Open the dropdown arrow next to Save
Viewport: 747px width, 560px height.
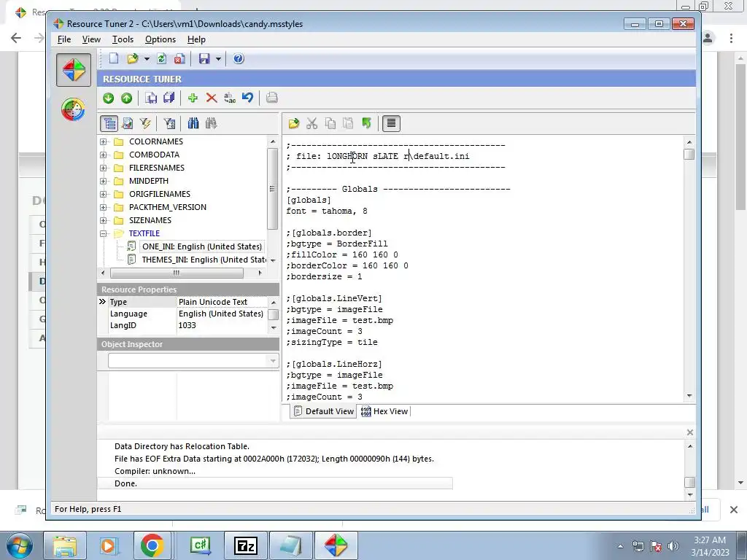click(218, 59)
